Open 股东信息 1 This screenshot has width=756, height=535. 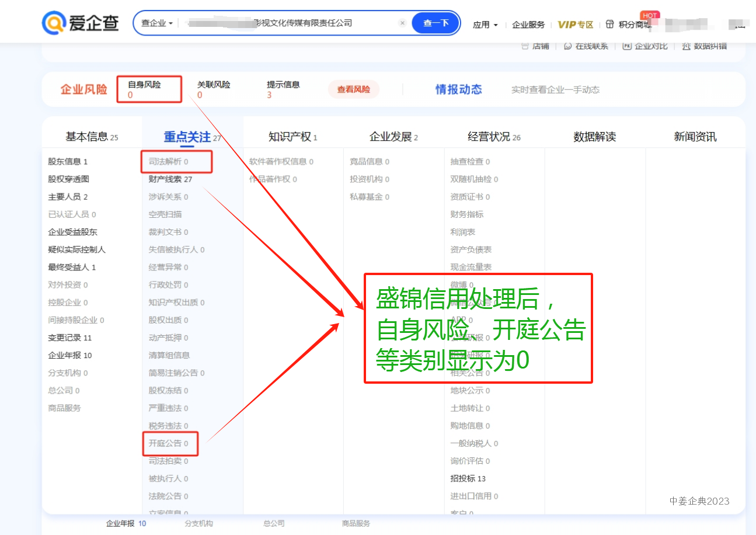68,162
